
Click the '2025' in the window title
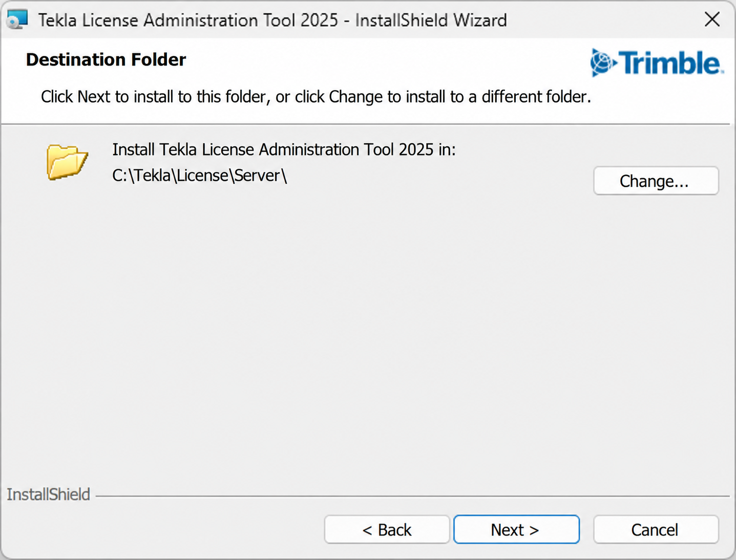click(320, 20)
